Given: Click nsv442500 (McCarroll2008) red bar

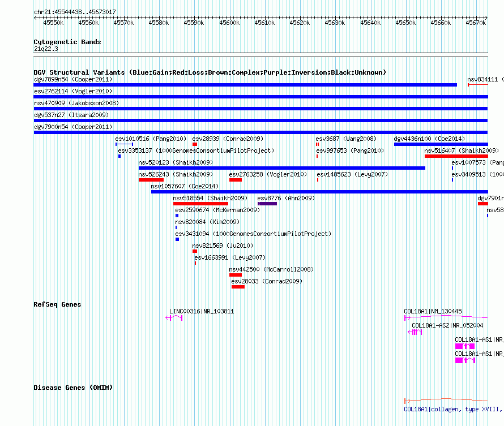Looking at the screenshot, I should point(236,275).
